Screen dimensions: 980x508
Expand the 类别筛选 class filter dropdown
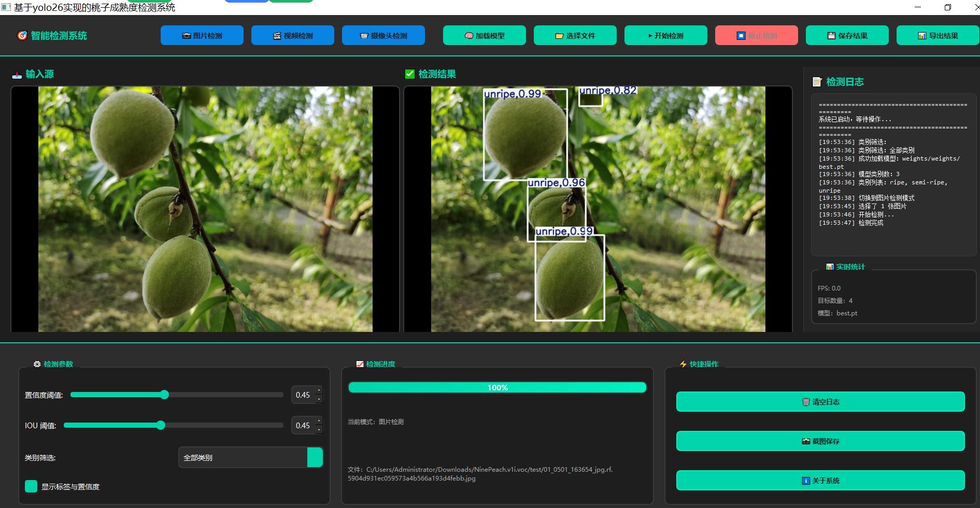(x=315, y=458)
